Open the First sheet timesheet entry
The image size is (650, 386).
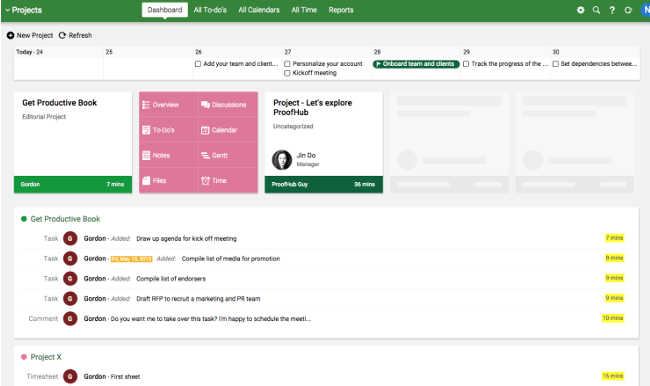125,376
